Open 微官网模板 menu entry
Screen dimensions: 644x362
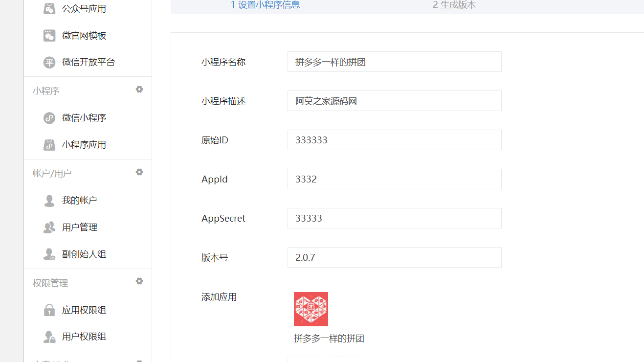click(84, 36)
